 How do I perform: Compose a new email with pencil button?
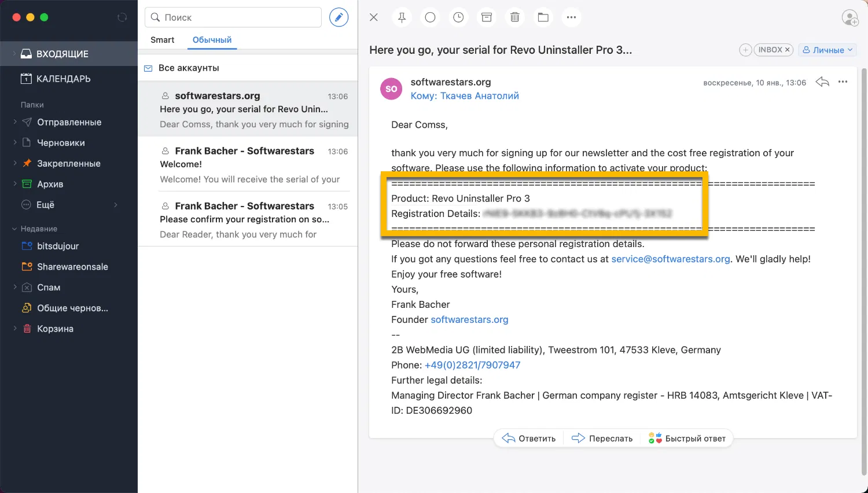[x=339, y=17]
